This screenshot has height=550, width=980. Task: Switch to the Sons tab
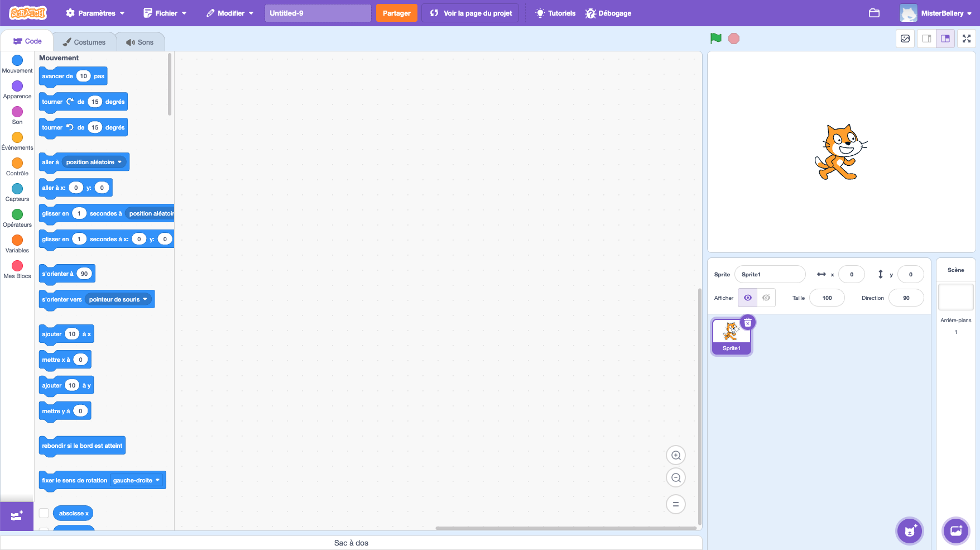click(x=140, y=42)
